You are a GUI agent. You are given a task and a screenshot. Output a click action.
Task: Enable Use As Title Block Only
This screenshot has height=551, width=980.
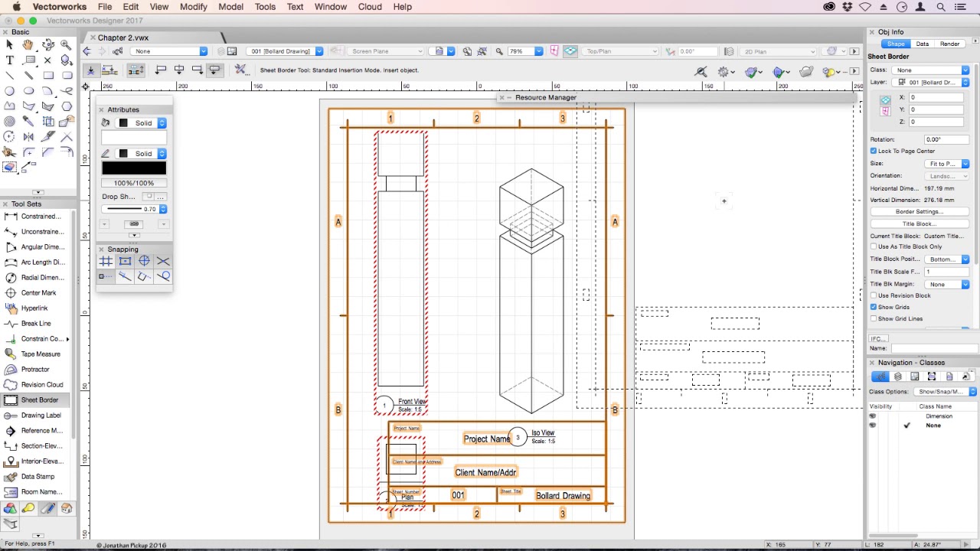coord(874,246)
